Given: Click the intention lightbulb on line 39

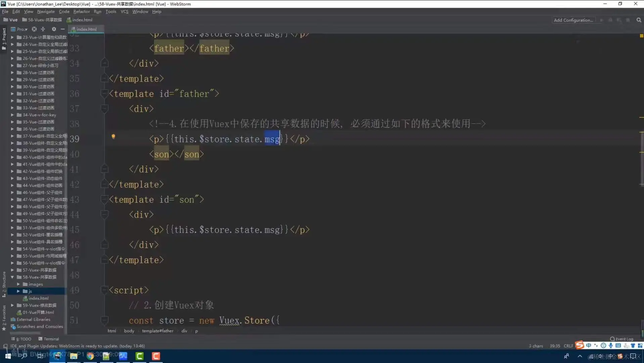Looking at the screenshot, I should 113,137.
